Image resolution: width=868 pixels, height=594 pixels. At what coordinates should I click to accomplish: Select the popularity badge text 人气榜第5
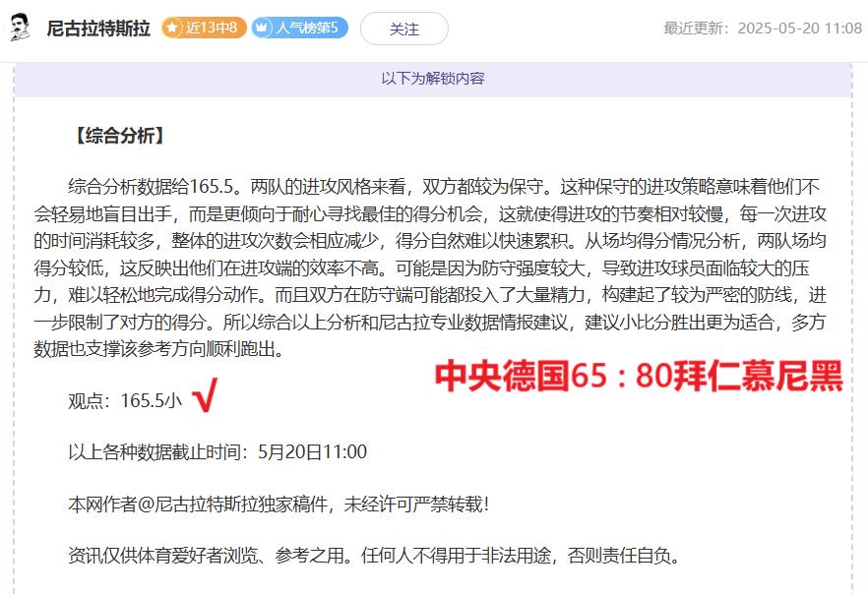pos(307,28)
